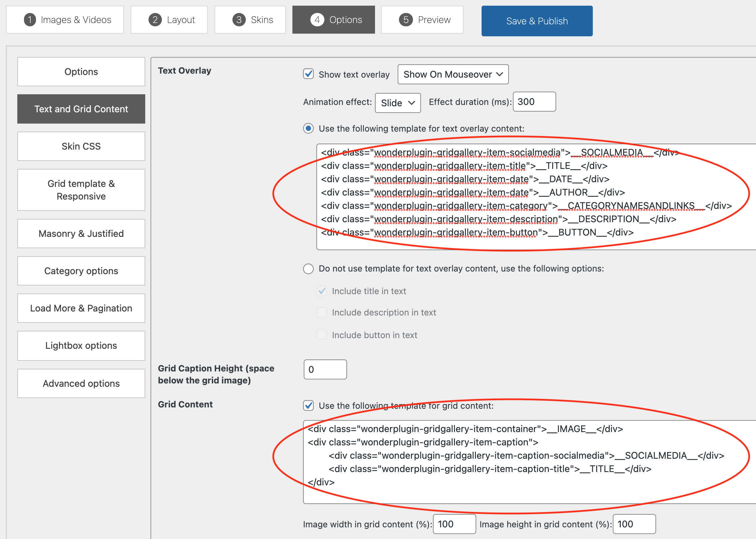Click the Save & Publish button
The height and width of the screenshot is (539, 756).
tap(537, 21)
